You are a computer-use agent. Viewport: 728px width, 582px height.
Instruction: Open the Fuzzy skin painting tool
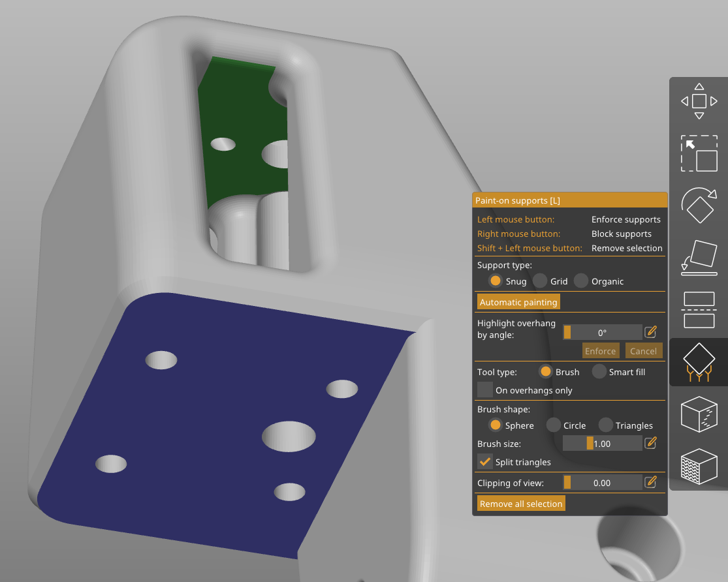tap(699, 467)
